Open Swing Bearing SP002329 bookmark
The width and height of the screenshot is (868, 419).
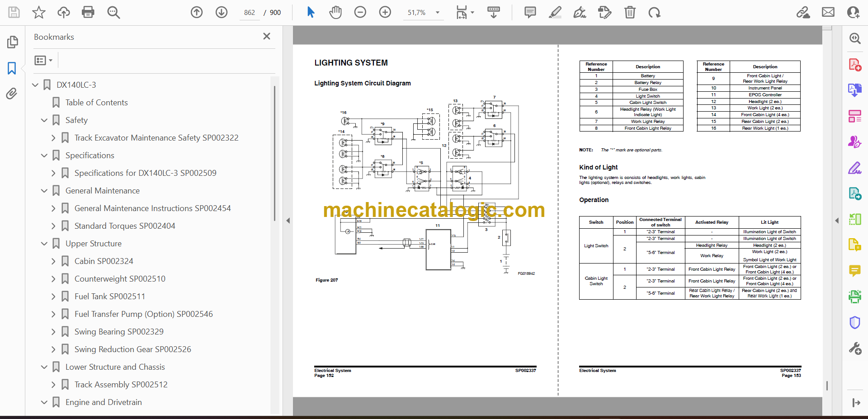point(119,331)
